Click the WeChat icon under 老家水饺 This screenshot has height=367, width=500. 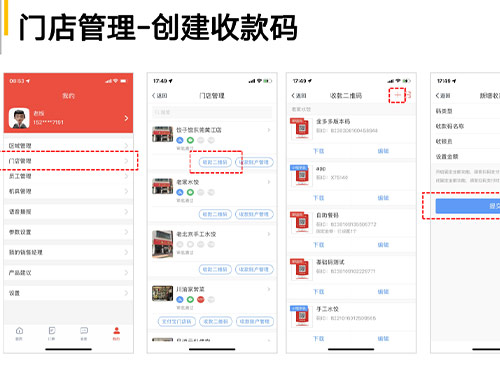190,192
